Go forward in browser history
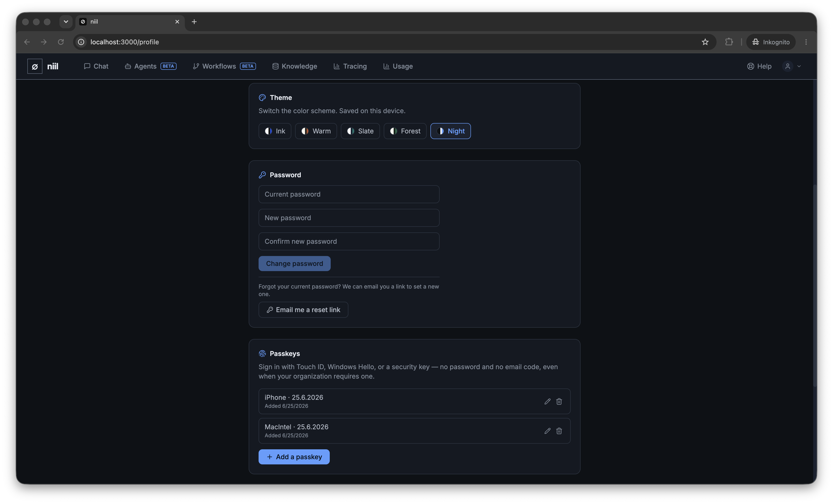This screenshot has width=833, height=504. coord(44,42)
